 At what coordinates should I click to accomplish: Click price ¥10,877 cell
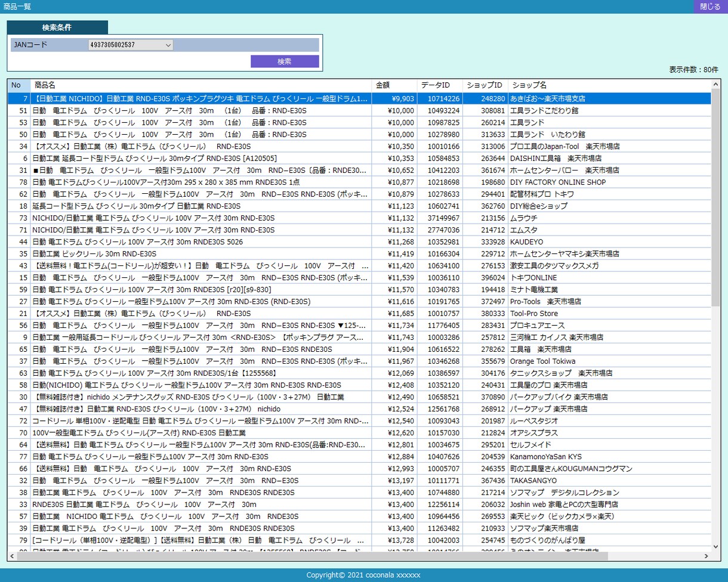(x=394, y=182)
